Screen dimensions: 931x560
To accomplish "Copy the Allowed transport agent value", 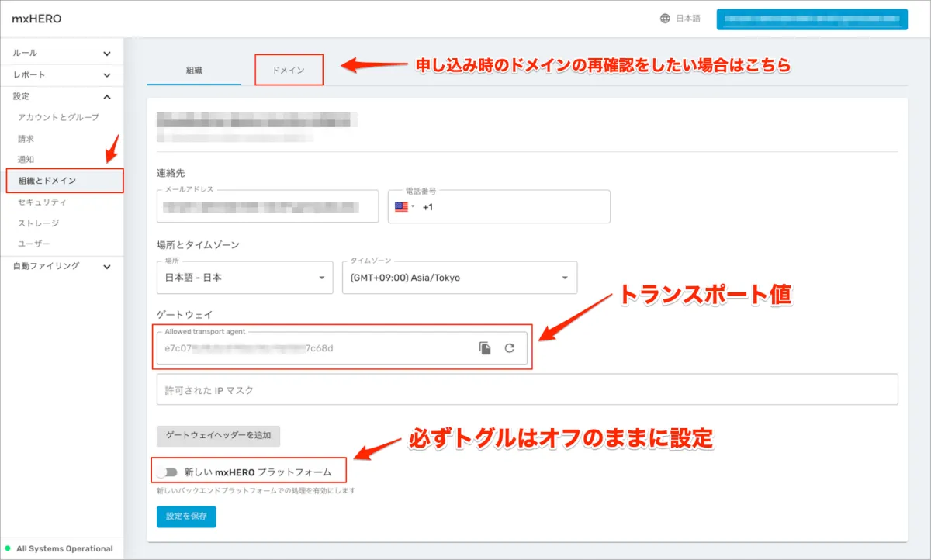I will (x=485, y=348).
